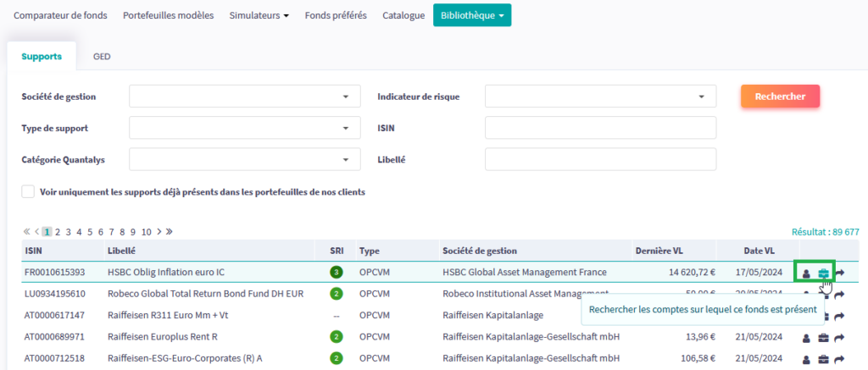Open Portefeuilles modèles in navigation

pos(168,15)
